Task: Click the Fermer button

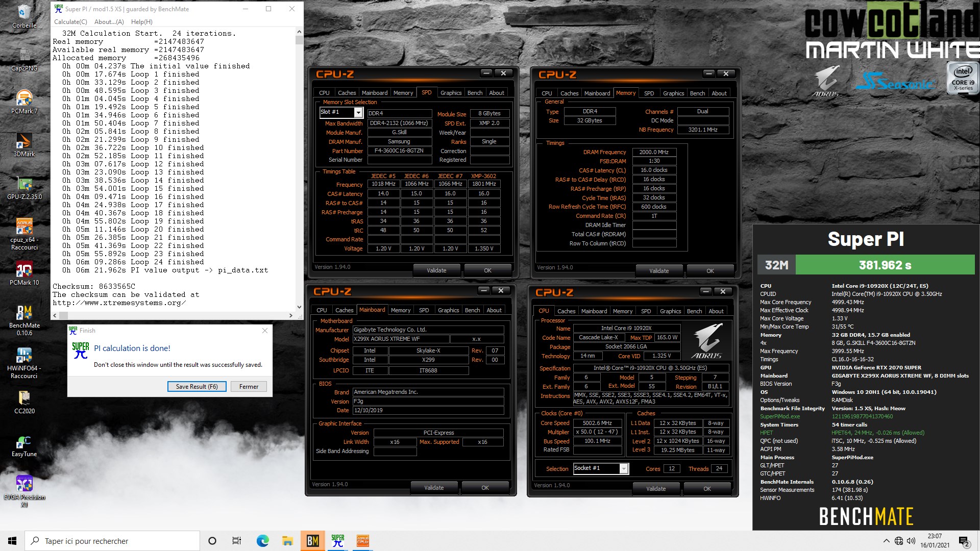Action: click(249, 387)
